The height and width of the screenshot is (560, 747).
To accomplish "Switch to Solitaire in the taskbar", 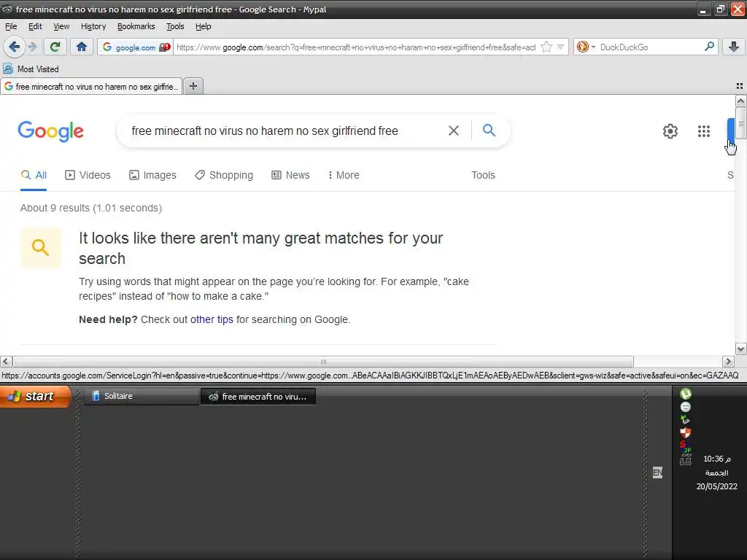I will tap(142, 396).
